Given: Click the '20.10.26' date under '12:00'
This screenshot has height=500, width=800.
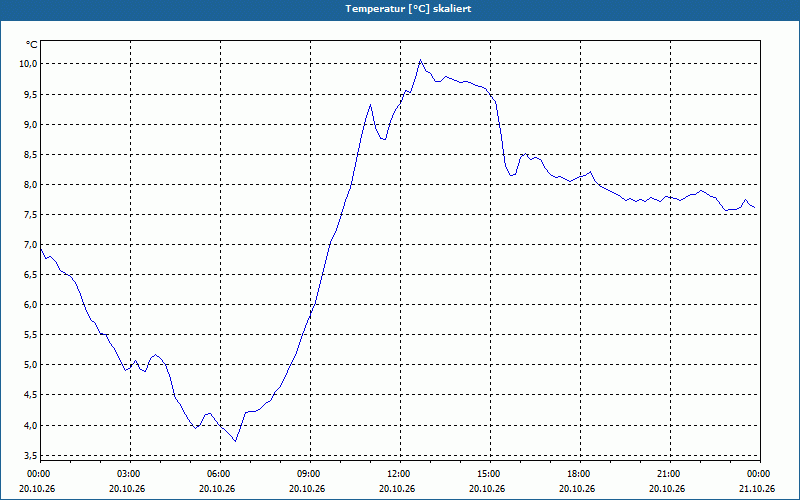Looking at the screenshot, I should click(x=397, y=489).
